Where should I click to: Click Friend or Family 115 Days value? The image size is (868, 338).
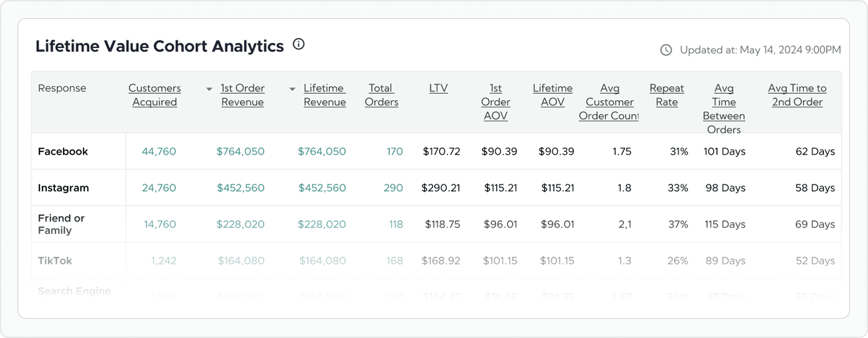pos(725,224)
